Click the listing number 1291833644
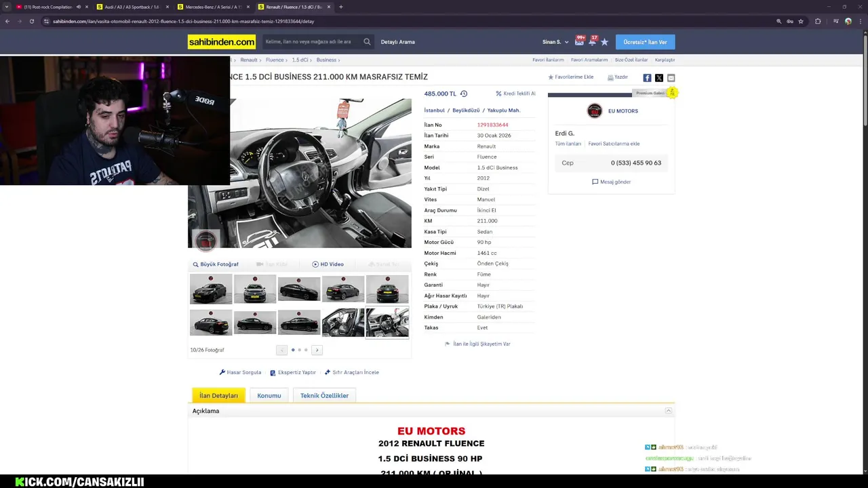 (492, 125)
